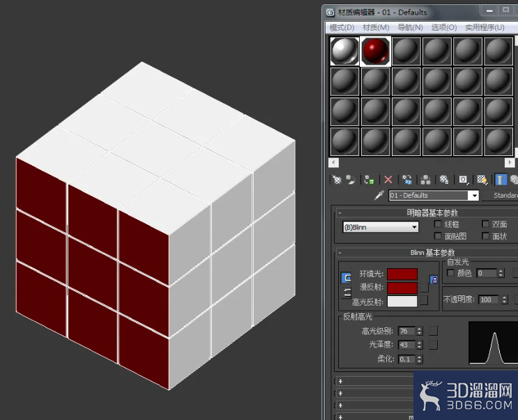
Task: Click the blue padlock map lock icon
Action: click(x=434, y=280)
